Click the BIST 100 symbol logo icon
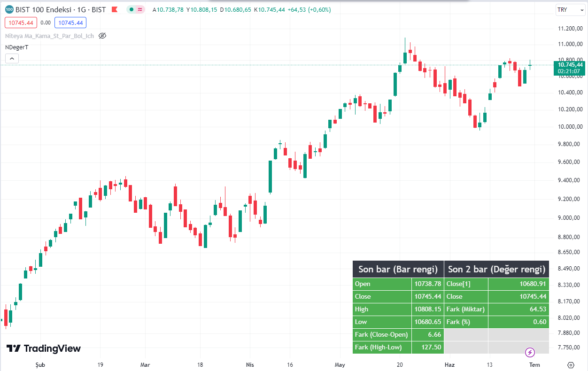The height and width of the screenshot is (371, 588). point(9,9)
